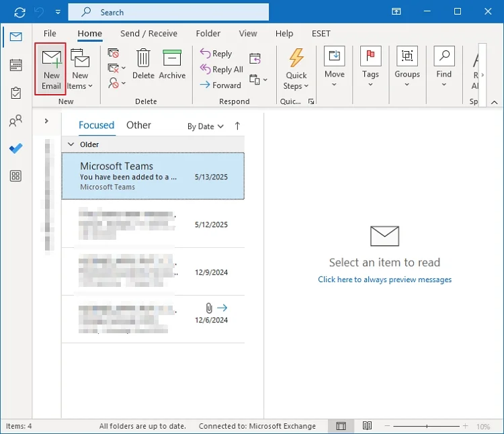This screenshot has width=504, height=434.
Task: Open To Do checkmark icon
Action: (x=15, y=148)
